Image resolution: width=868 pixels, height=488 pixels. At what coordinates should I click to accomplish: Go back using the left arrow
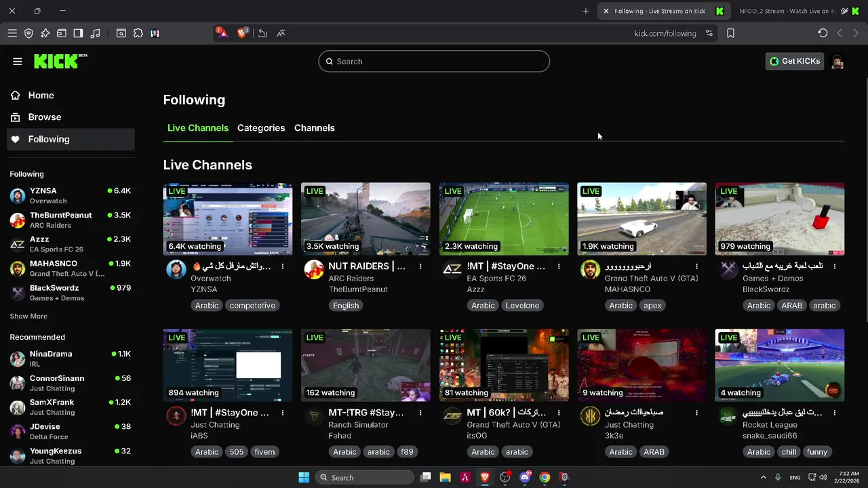coord(840,33)
